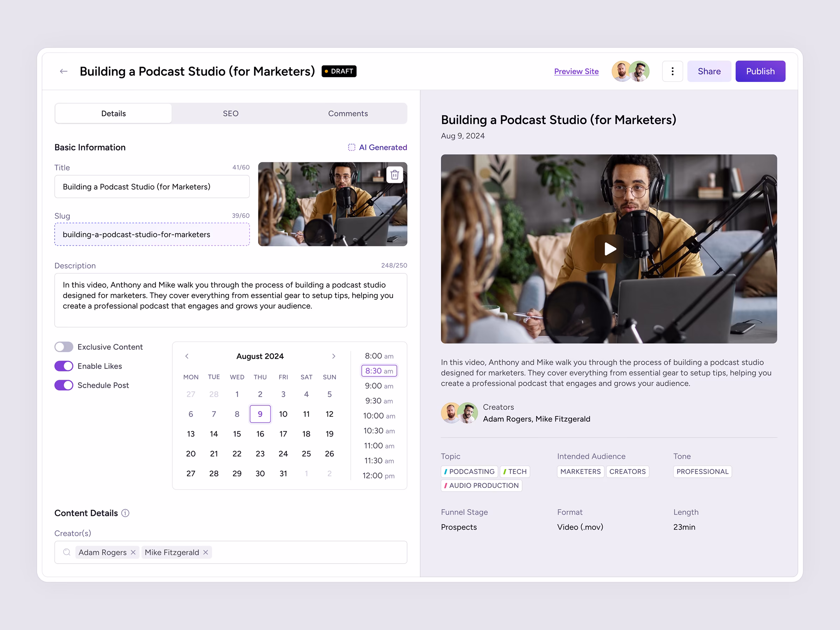Image resolution: width=840 pixels, height=630 pixels.
Task: Click the search icon in Creator(s) field
Action: click(x=67, y=552)
